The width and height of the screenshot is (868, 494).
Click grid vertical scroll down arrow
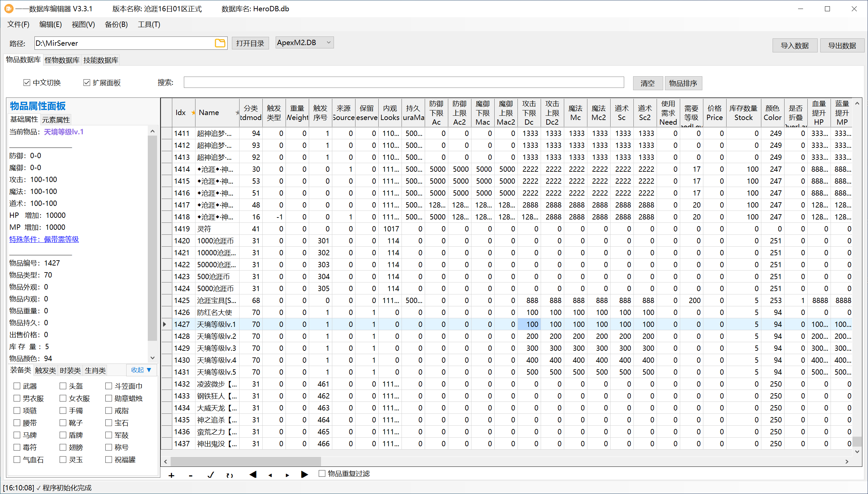(857, 452)
